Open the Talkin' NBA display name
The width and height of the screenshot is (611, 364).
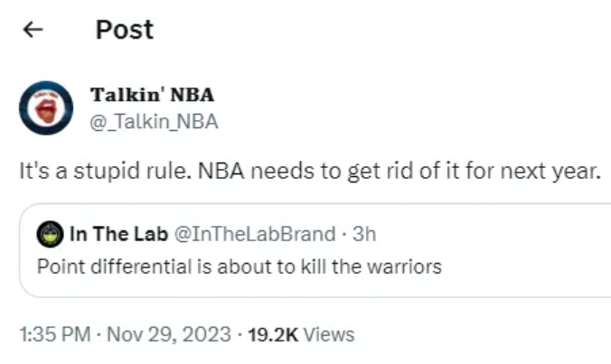[x=152, y=96]
